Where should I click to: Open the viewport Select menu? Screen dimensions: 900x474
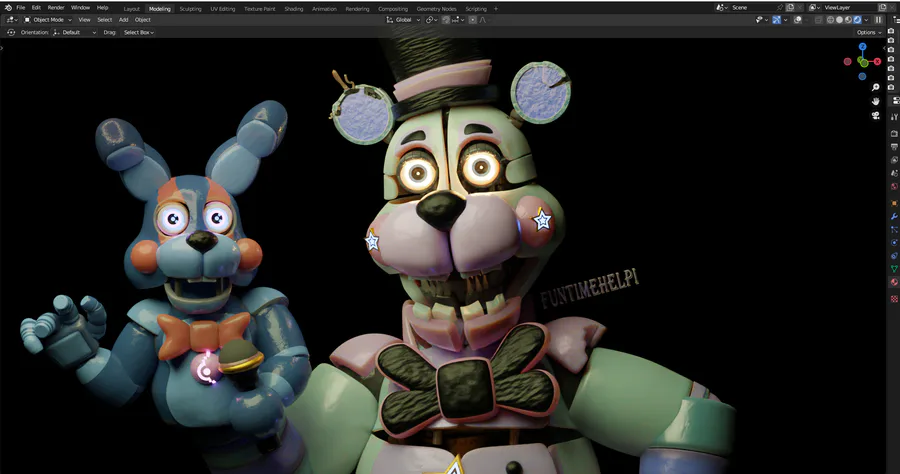(x=104, y=20)
